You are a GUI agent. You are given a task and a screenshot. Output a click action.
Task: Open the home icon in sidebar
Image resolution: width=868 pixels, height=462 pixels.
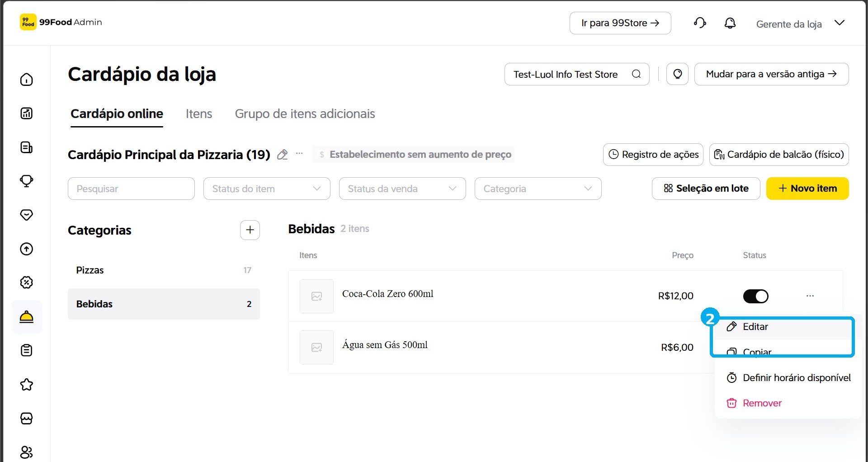pyautogui.click(x=27, y=80)
